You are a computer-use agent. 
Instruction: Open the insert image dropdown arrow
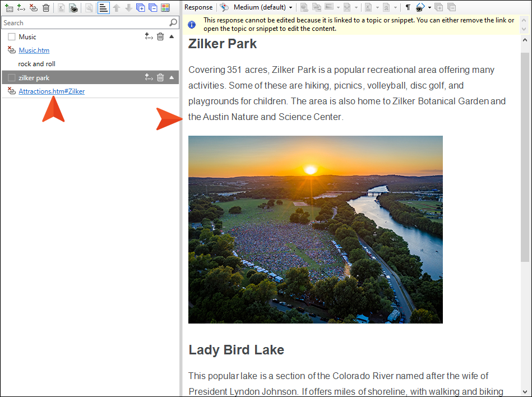tap(338, 7)
